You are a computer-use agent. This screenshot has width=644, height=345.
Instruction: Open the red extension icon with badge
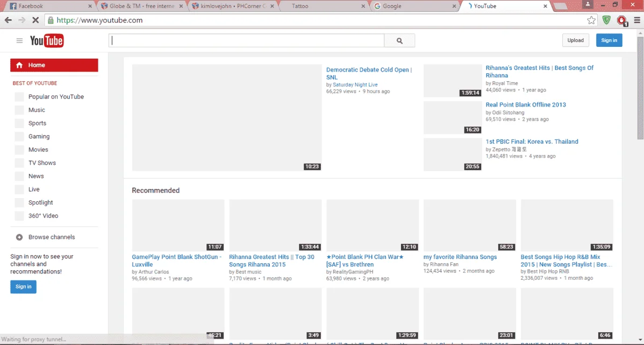coord(622,20)
